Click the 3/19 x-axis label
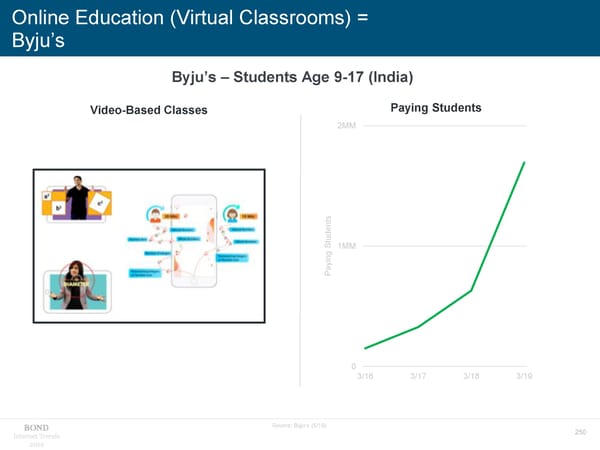 pyautogui.click(x=524, y=375)
